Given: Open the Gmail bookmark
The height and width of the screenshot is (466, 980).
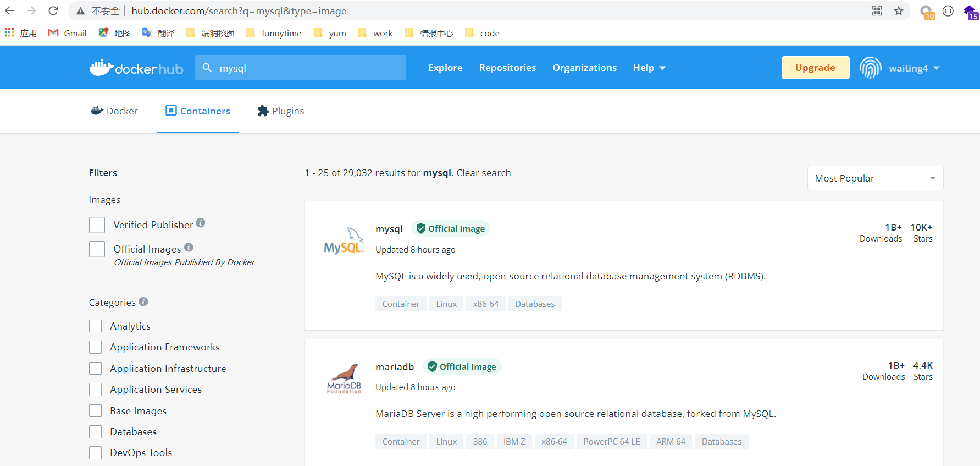Looking at the screenshot, I should (67, 33).
